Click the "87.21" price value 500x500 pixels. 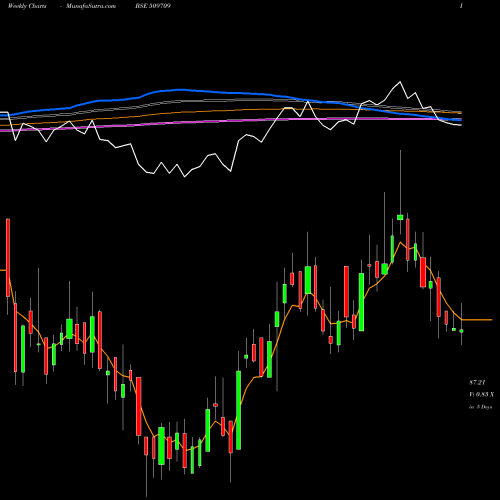point(477,382)
